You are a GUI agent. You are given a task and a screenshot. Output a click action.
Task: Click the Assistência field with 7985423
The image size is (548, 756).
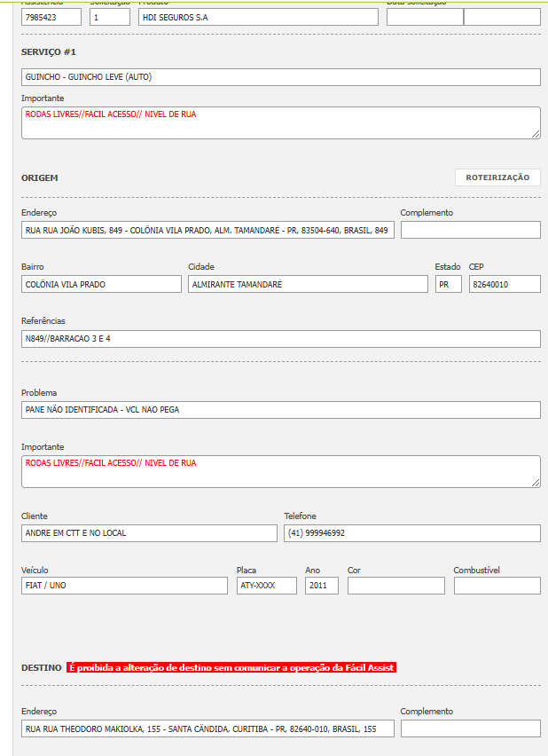pyautogui.click(x=51, y=17)
